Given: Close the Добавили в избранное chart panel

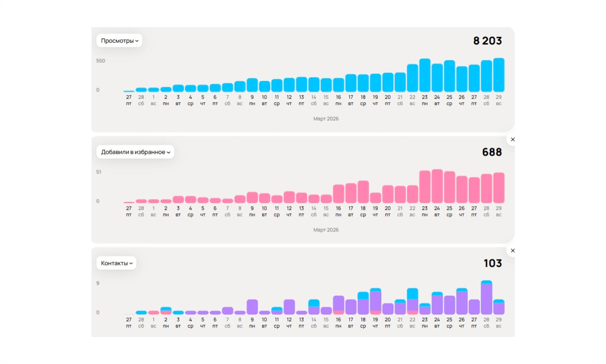Looking at the screenshot, I should [x=513, y=139].
